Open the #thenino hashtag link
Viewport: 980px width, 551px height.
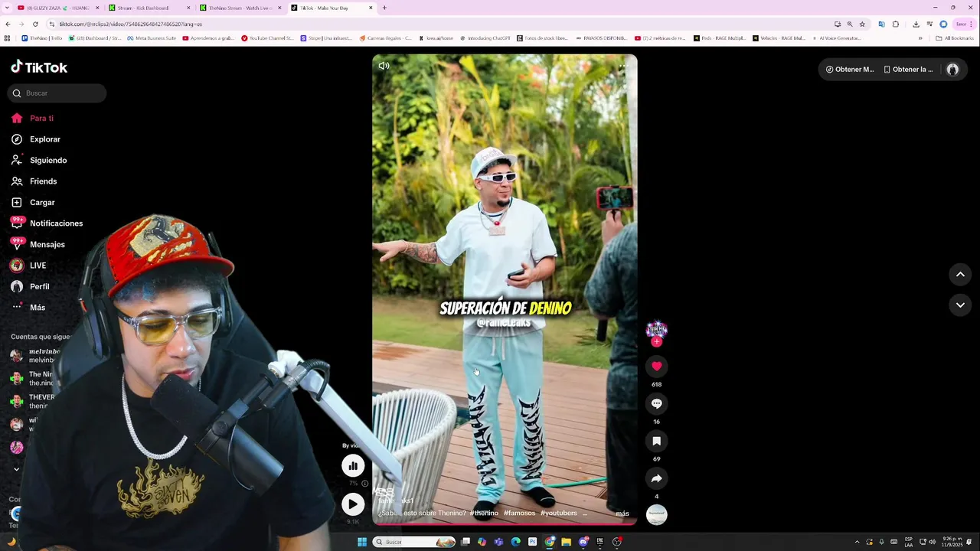tap(484, 513)
